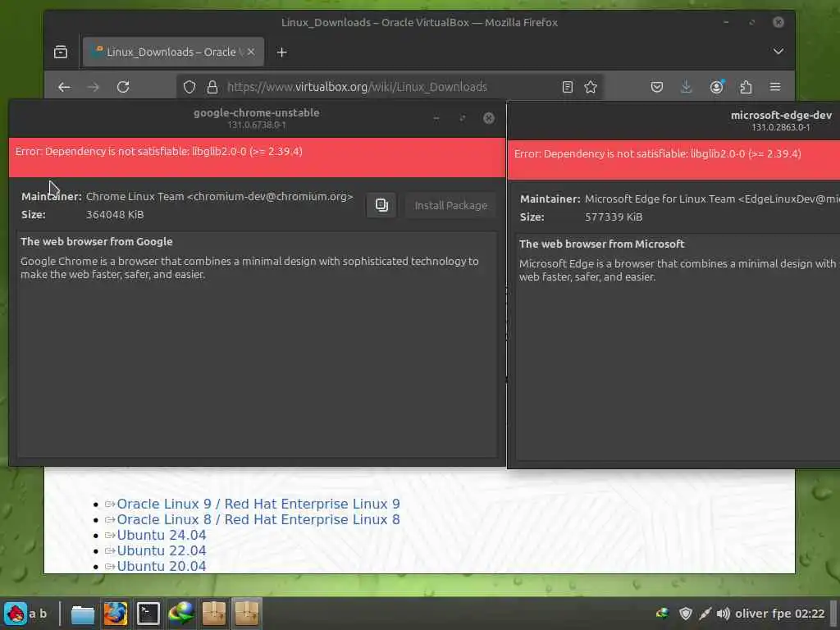Copy google-chrome-unstable package details icon

381,205
